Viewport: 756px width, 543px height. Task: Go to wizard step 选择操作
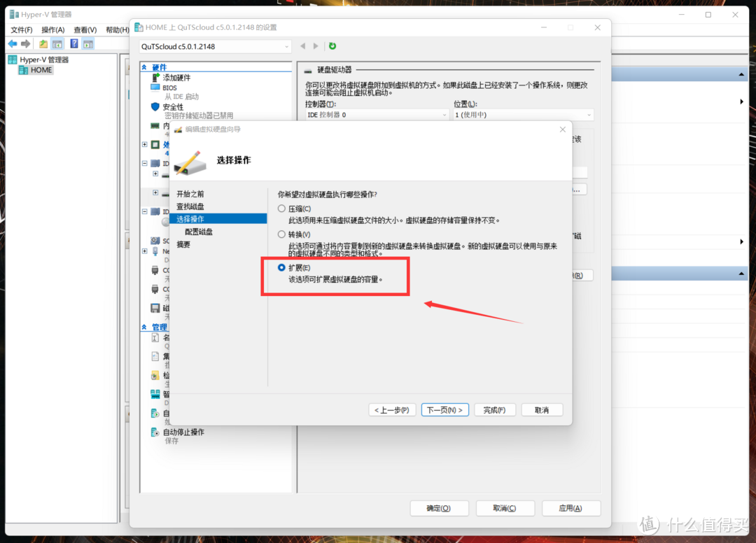218,219
